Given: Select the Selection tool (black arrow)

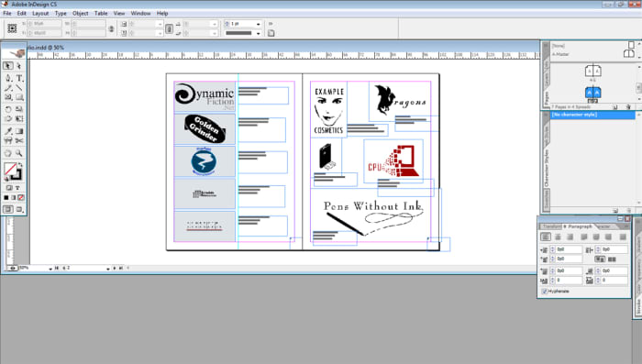Looking at the screenshot, I should point(8,65).
